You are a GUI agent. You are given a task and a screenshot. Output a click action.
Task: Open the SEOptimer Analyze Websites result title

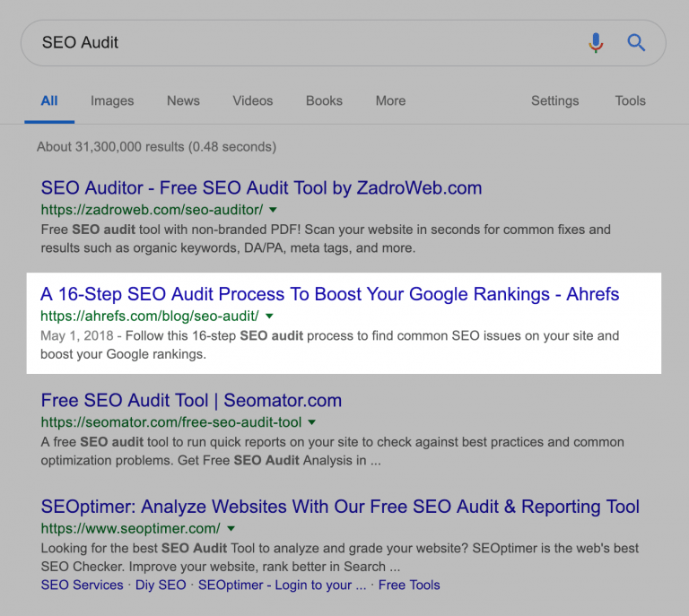pyautogui.click(x=340, y=507)
